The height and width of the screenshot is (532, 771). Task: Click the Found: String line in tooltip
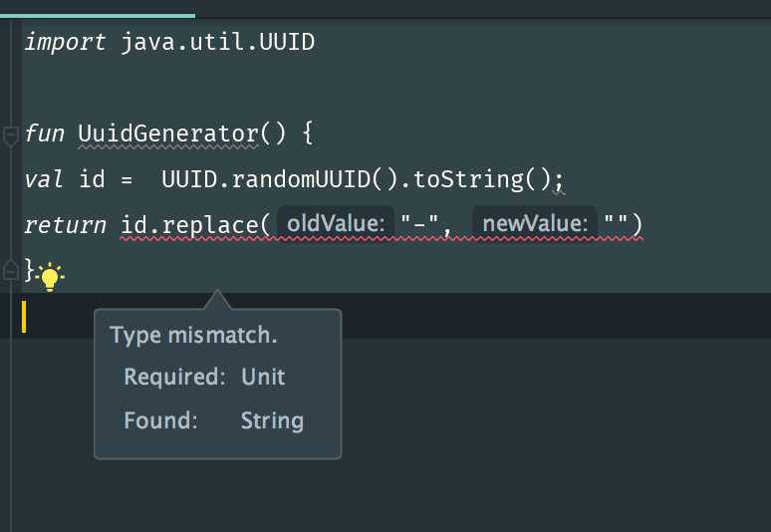coord(214,420)
